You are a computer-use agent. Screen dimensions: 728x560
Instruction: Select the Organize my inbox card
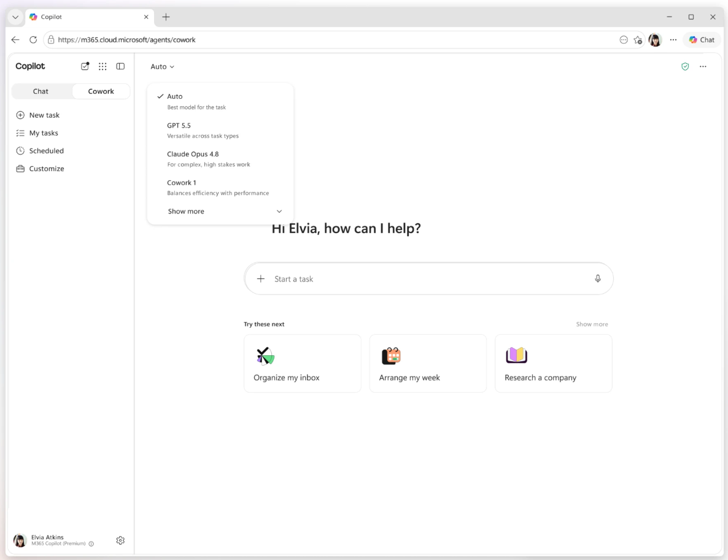coord(303,363)
